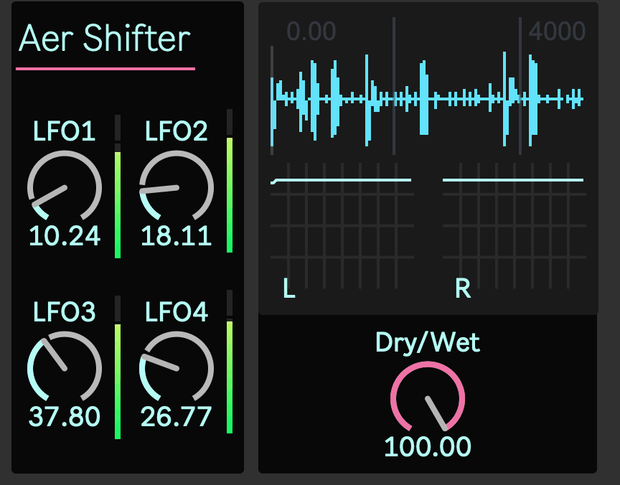Image resolution: width=620 pixels, height=485 pixels.
Task: Click the R channel graph
Action: 514,226
